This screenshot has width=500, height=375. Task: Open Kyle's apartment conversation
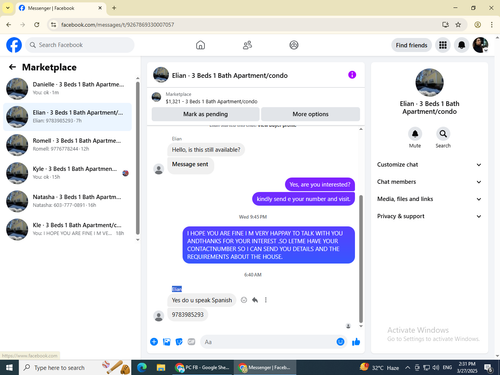point(67,173)
